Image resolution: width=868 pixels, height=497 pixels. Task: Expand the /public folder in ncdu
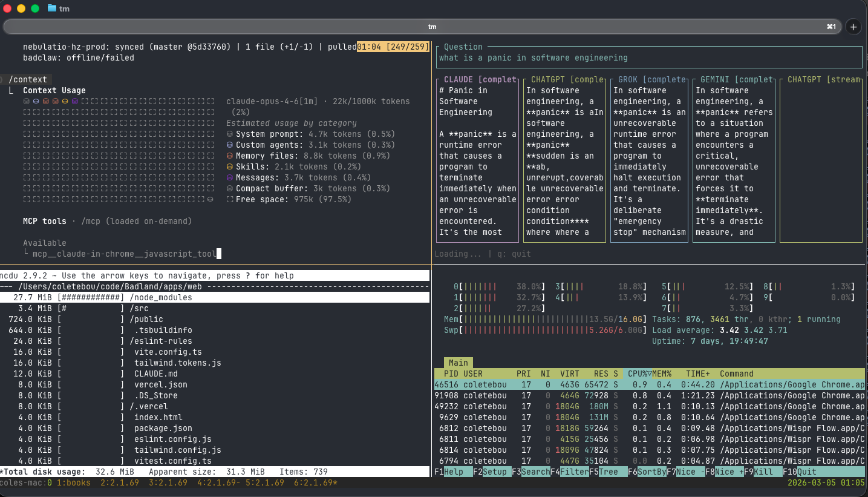[x=146, y=319]
